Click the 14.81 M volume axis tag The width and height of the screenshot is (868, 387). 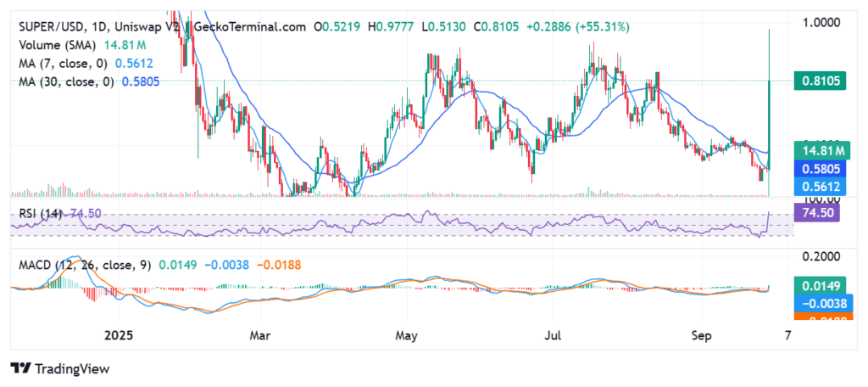click(820, 150)
